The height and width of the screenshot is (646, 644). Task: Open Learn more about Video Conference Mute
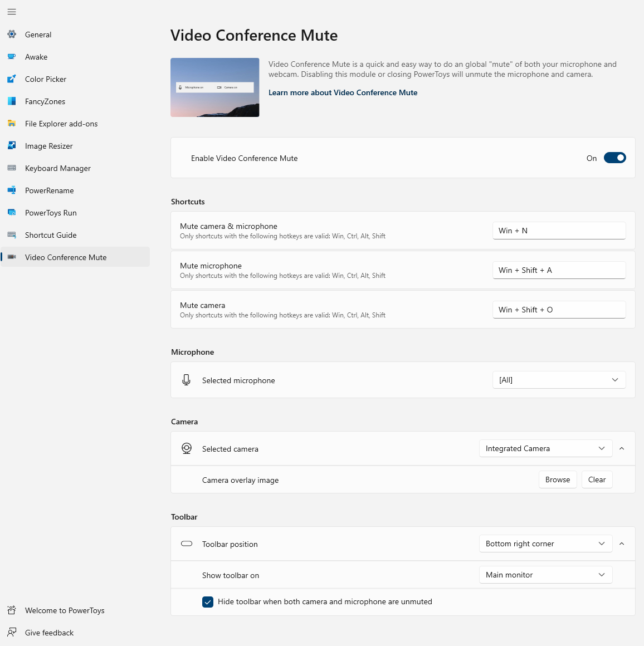click(x=343, y=93)
